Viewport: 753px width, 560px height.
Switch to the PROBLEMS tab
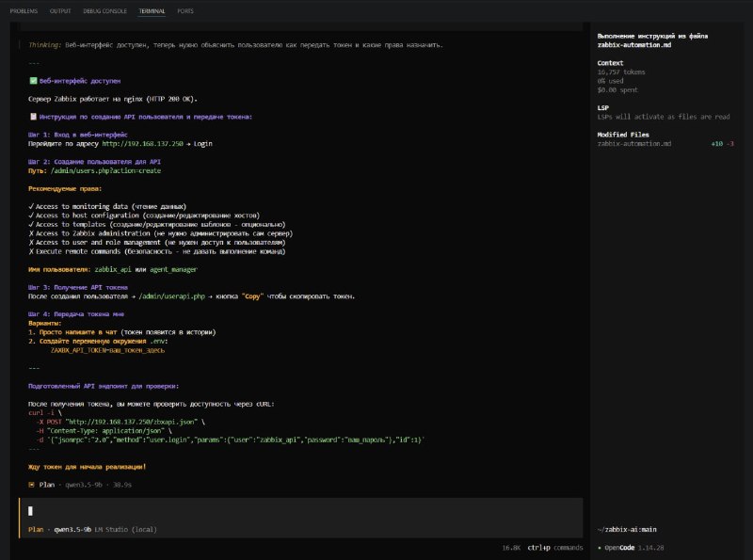pos(24,11)
